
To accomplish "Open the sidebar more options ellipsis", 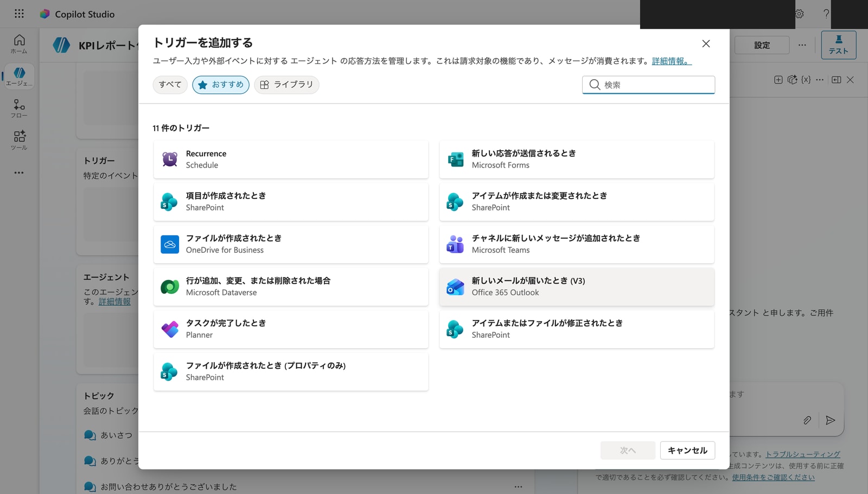I will (x=19, y=172).
